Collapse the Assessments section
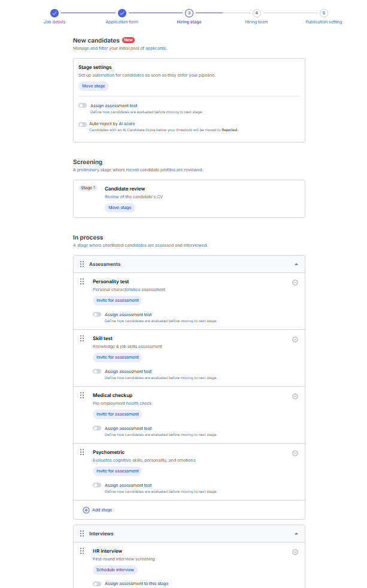This screenshot has height=588, width=367. point(296,265)
